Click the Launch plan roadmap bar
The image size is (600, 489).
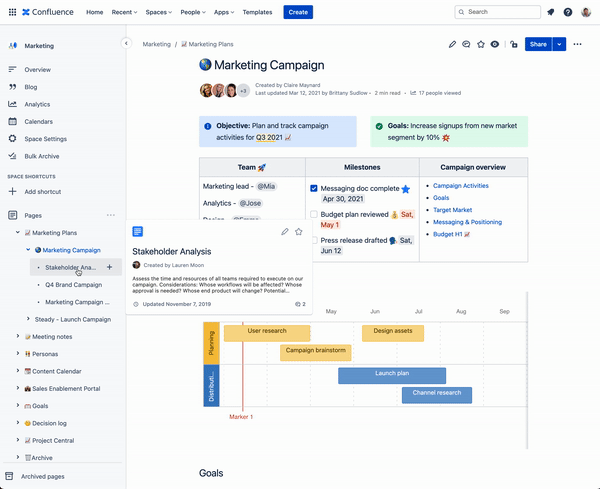pos(392,375)
